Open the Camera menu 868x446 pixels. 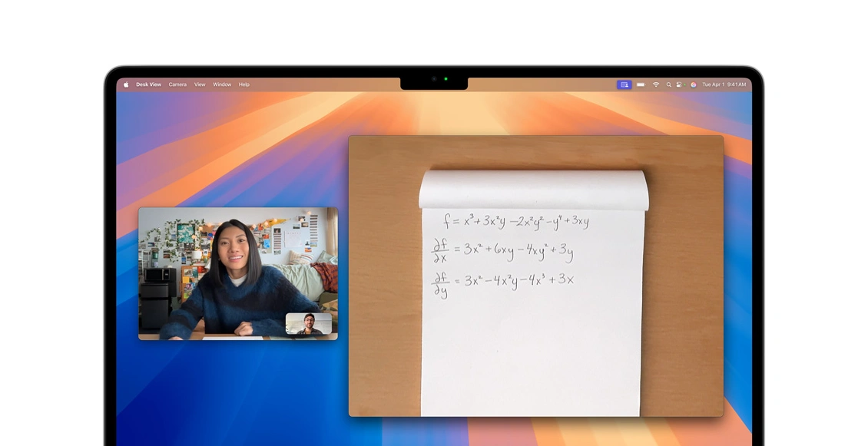pyautogui.click(x=177, y=84)
